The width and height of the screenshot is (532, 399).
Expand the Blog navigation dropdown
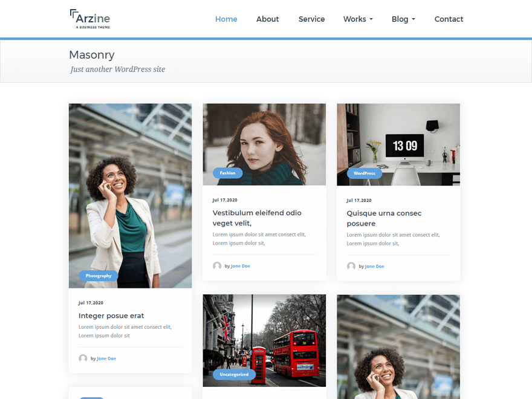403,19
